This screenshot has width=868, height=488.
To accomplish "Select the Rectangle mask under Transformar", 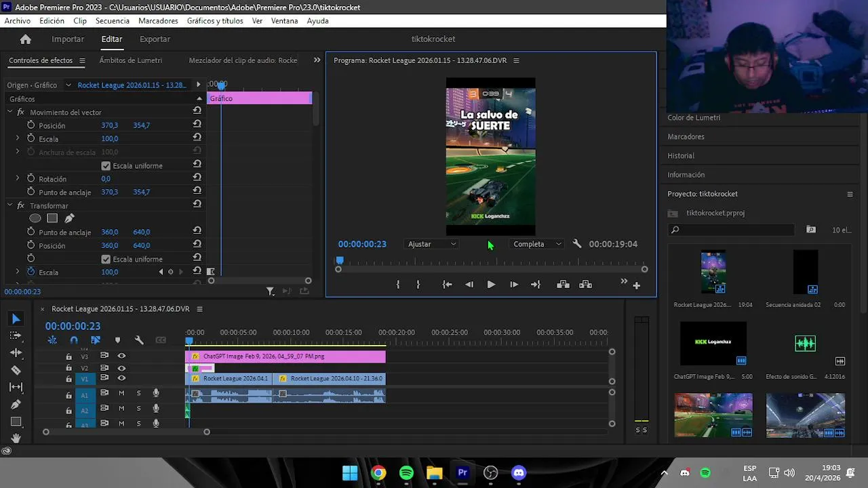I will click(52, 218).
